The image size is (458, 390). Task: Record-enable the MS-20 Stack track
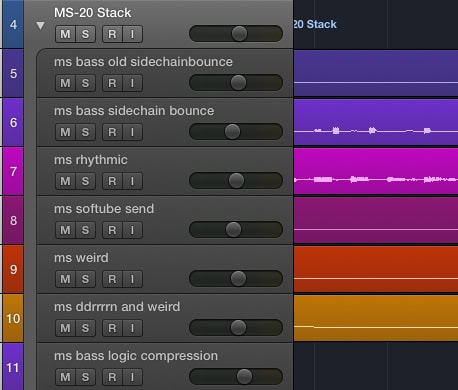click(x=112, y=34)
